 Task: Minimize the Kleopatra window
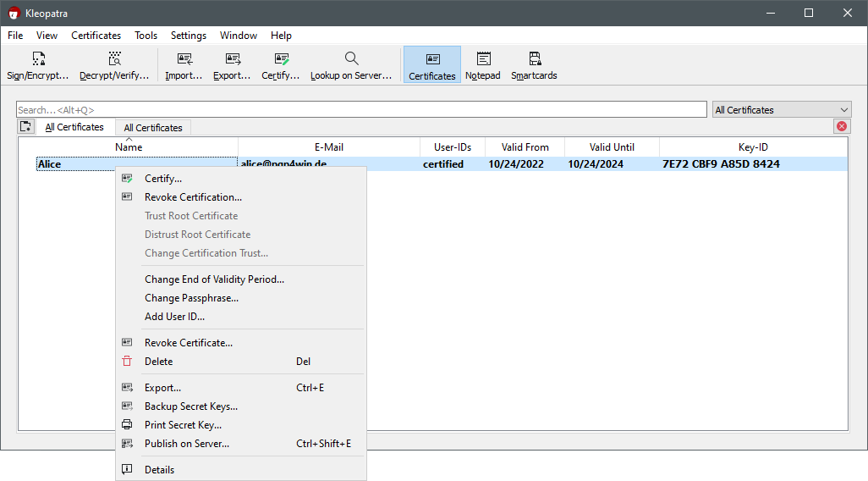coord(770,13)
